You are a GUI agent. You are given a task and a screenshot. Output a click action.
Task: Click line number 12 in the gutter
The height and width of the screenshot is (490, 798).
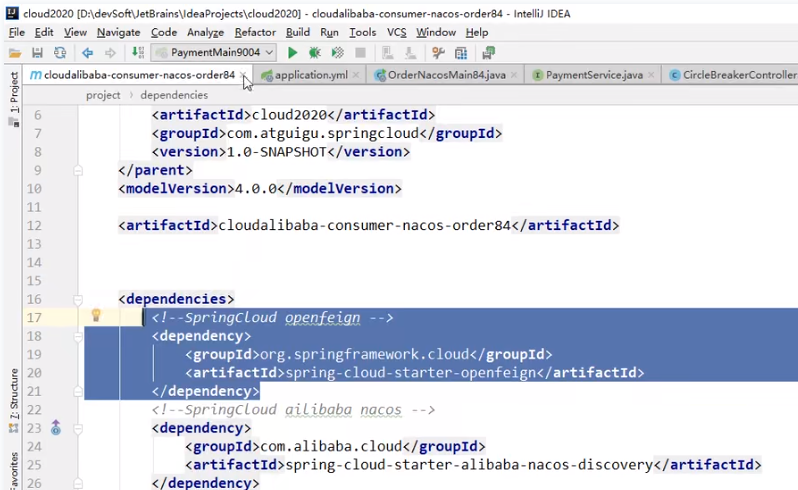[34, 226]
